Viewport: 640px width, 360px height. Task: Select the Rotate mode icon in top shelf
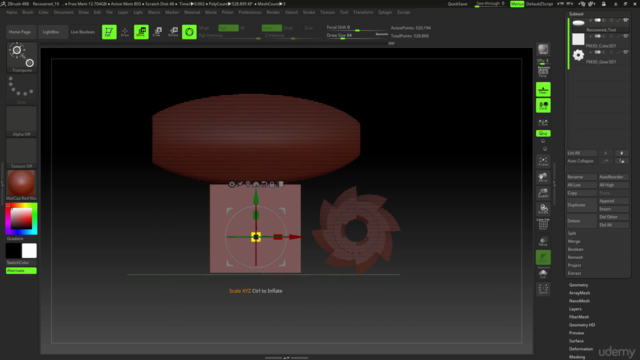click(173, 32)
